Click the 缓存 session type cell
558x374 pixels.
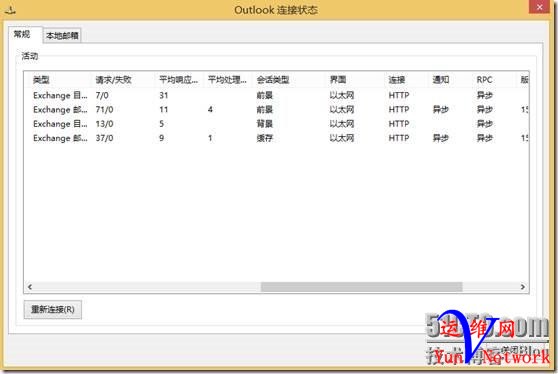click(265, 138)
